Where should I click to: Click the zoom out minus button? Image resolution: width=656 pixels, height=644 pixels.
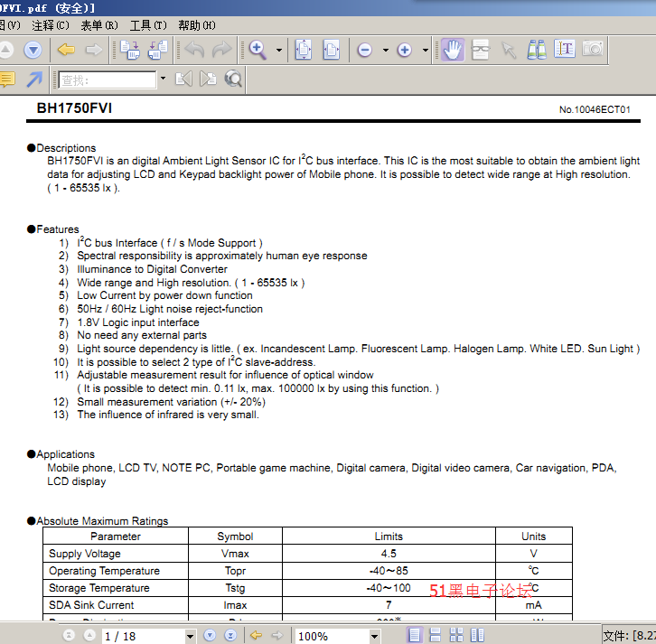[365, 51]
